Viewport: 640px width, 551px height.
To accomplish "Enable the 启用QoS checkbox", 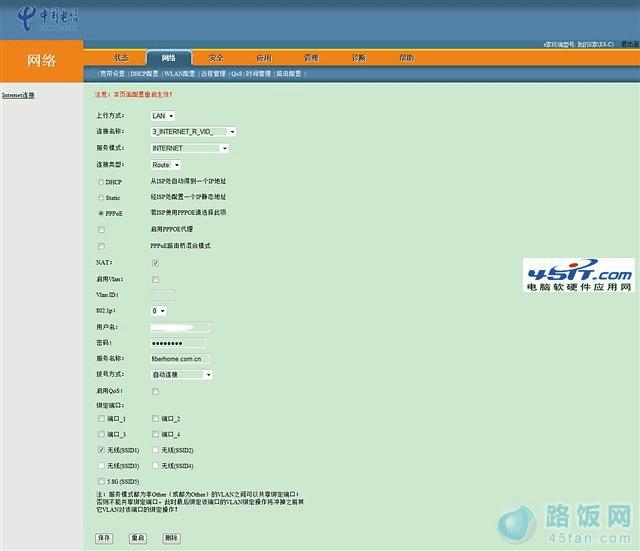I will point(156,391).
